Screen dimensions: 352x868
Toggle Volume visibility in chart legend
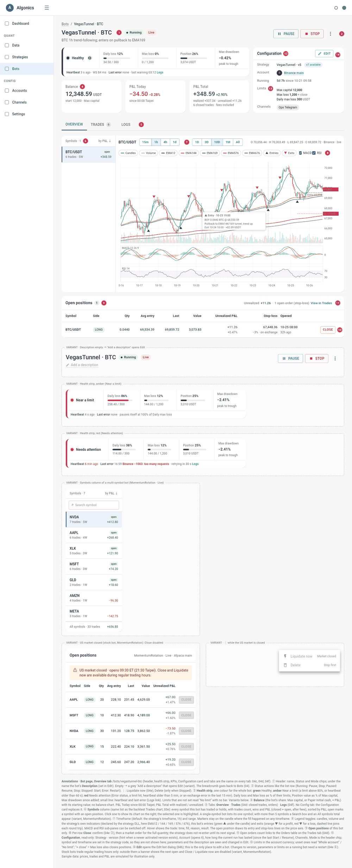149,153
